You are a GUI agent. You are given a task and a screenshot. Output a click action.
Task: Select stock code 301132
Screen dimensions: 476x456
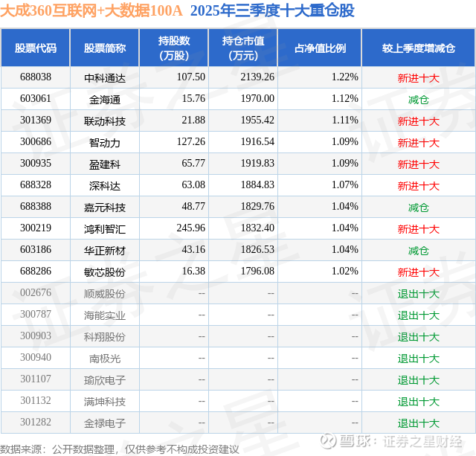36,400
